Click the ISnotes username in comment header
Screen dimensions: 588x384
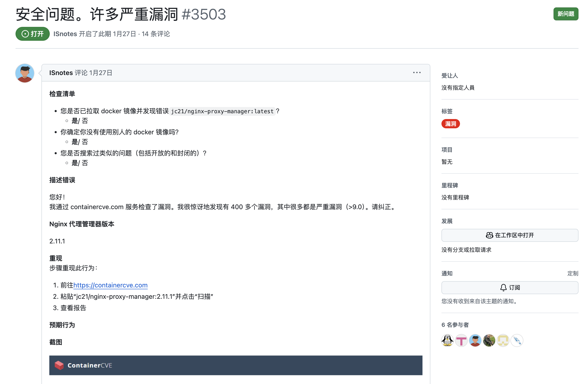tap(61, 73)
